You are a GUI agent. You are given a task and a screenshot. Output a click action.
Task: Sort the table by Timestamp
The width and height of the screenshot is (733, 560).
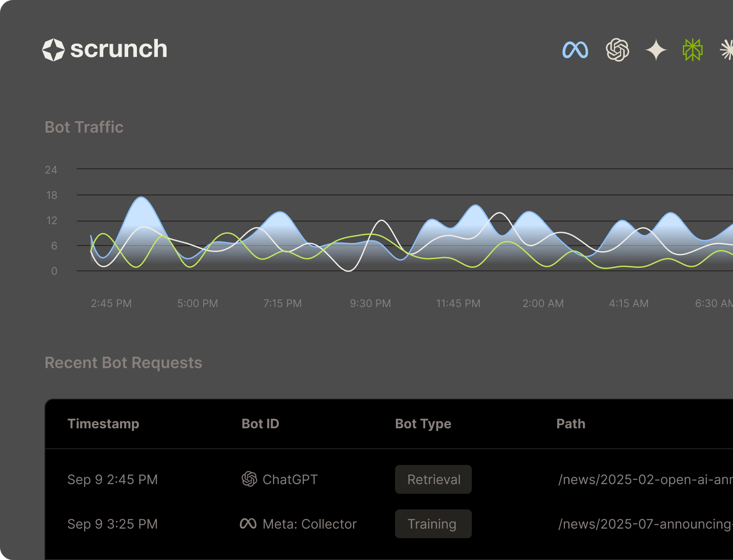[x=103, y=423]
